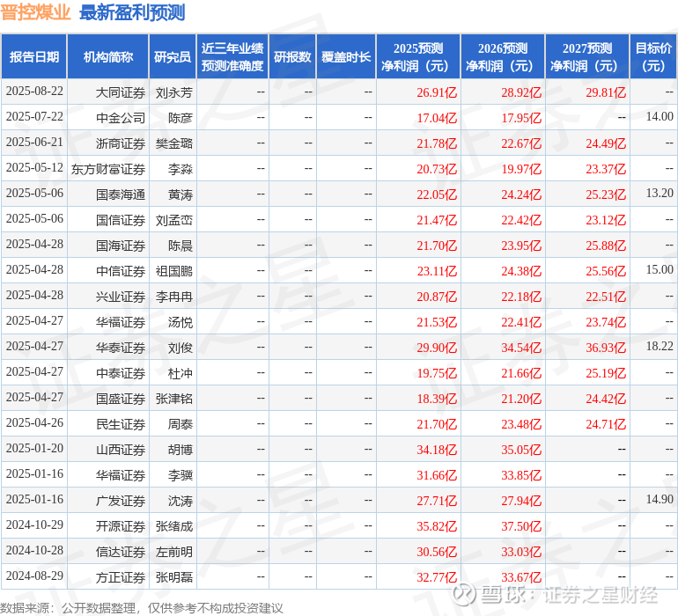Select the date 2024-10-28
The height and width of the screenshot is (616, 678).
tap(34, 550)
